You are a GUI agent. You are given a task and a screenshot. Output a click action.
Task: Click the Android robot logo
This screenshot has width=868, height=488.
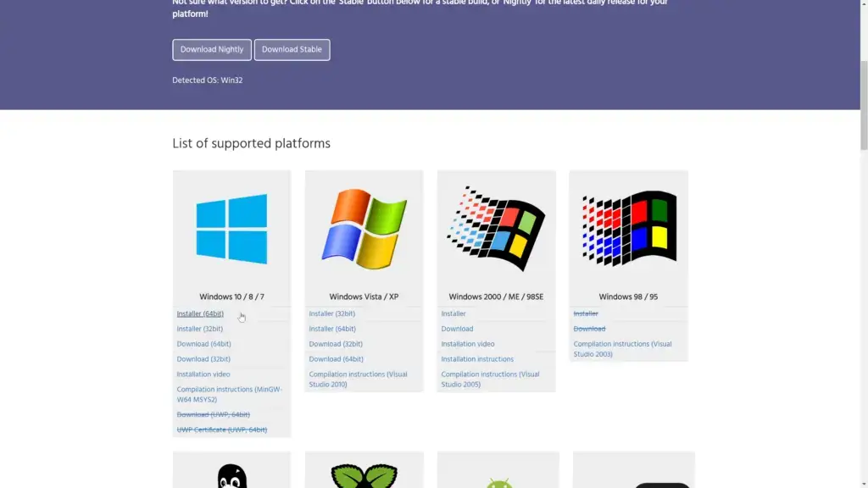(x=498, y=482)
